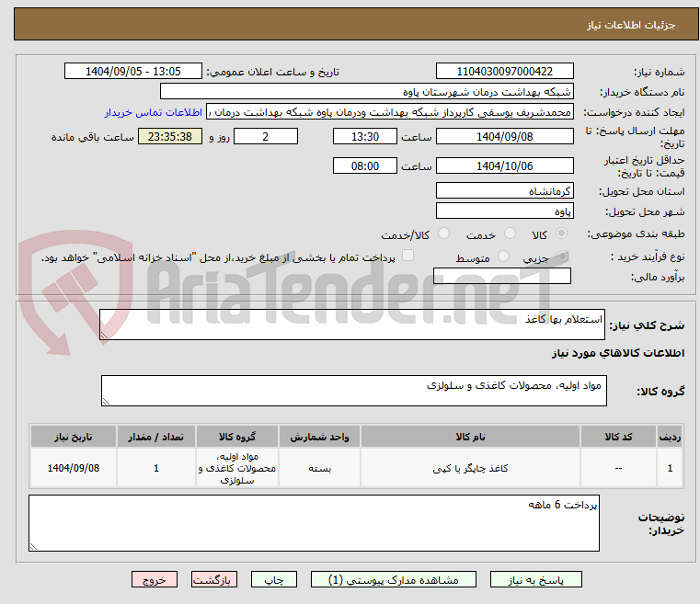The height and width of the screenshot is (604, 700).
Task: Click the 'گروه کالا' table column header
Action: tap(237, 437)
